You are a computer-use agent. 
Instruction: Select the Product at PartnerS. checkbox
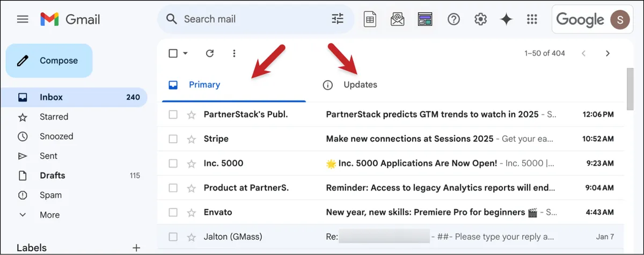point(173,188)
